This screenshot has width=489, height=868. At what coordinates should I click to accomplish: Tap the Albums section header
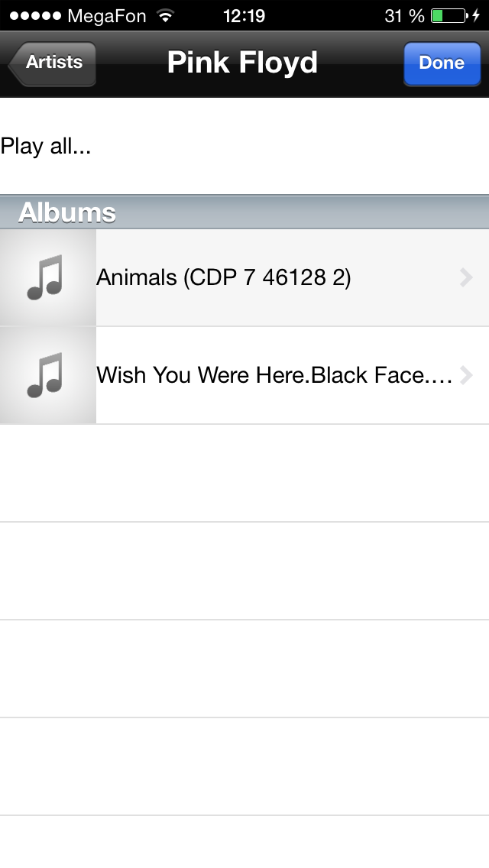point(67,212)
